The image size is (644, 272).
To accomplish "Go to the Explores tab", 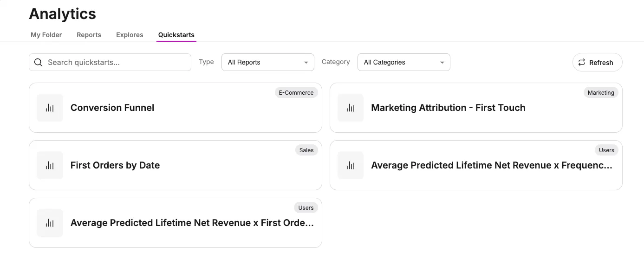I will pyautogui.click(x=130, y=35).
